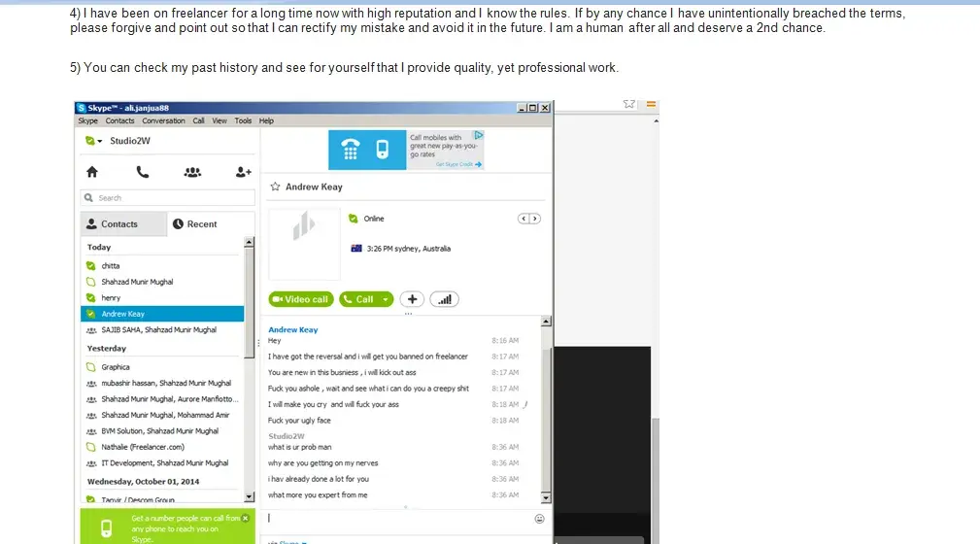980x544 pixels.
Task: Start a Video call with Andrew Keay
Action: [301, 299]
